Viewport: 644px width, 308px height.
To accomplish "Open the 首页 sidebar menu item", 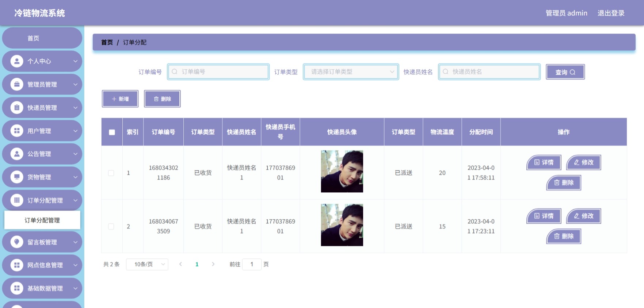I will click(42, 38).
